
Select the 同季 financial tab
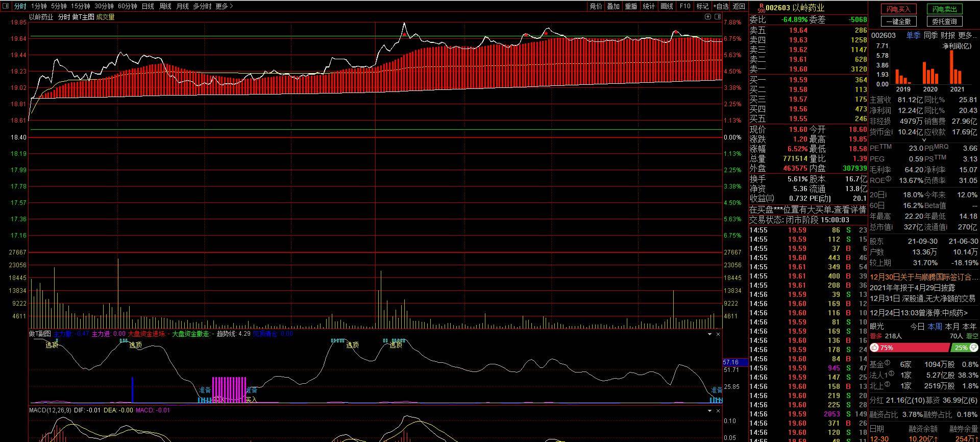(930, 35)
